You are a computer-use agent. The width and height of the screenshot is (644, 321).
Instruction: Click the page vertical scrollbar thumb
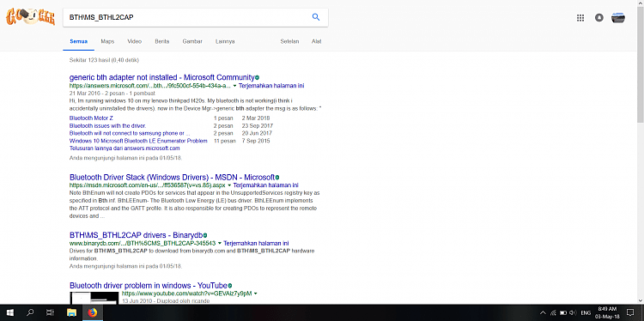[x=641, y=64]
